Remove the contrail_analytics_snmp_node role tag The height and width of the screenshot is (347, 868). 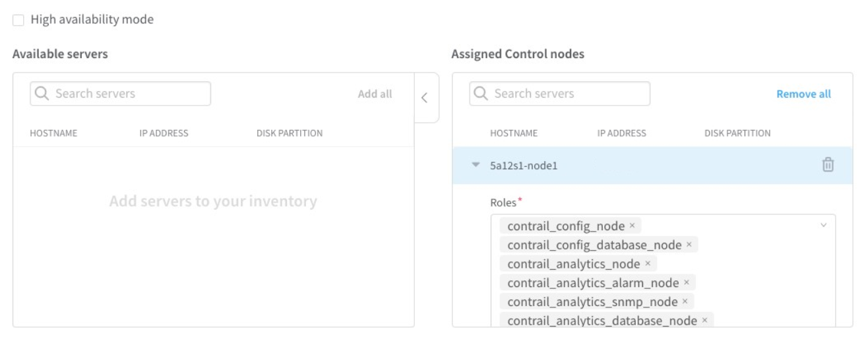[685, 301]
